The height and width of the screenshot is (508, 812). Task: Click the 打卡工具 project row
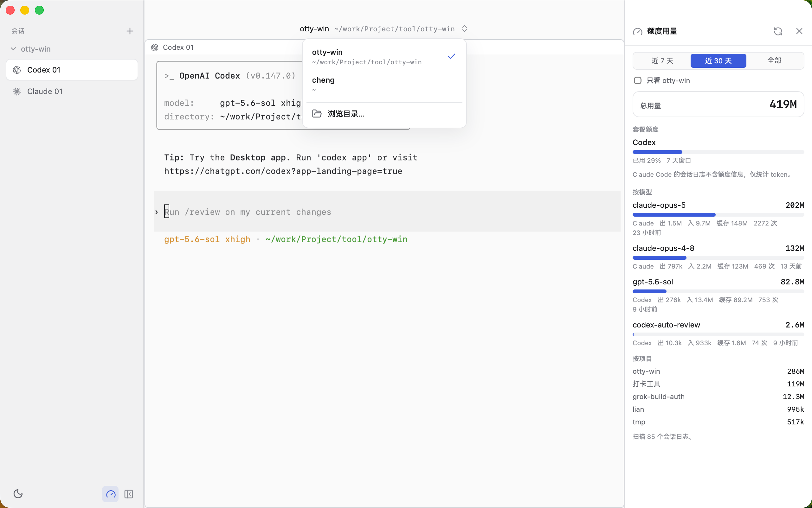(718, 384)
